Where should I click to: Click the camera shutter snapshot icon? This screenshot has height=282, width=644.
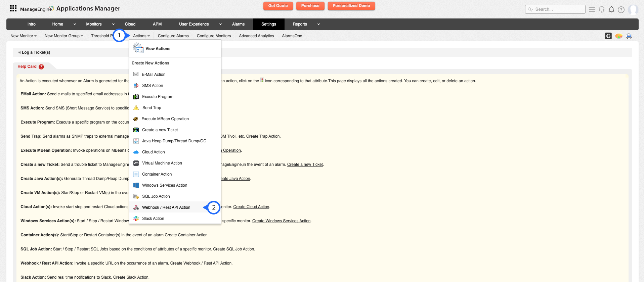pos(608,36)
